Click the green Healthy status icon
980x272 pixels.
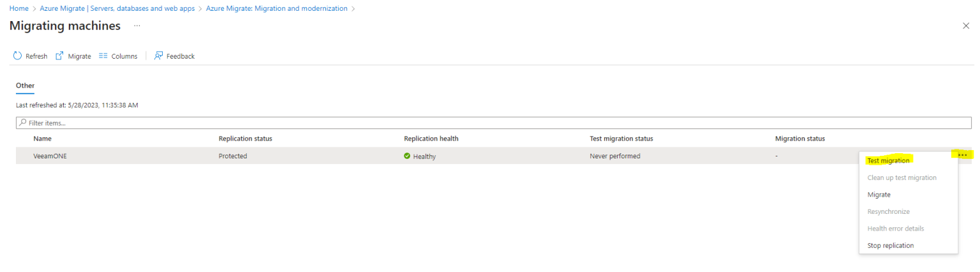(x=407, y=156)
